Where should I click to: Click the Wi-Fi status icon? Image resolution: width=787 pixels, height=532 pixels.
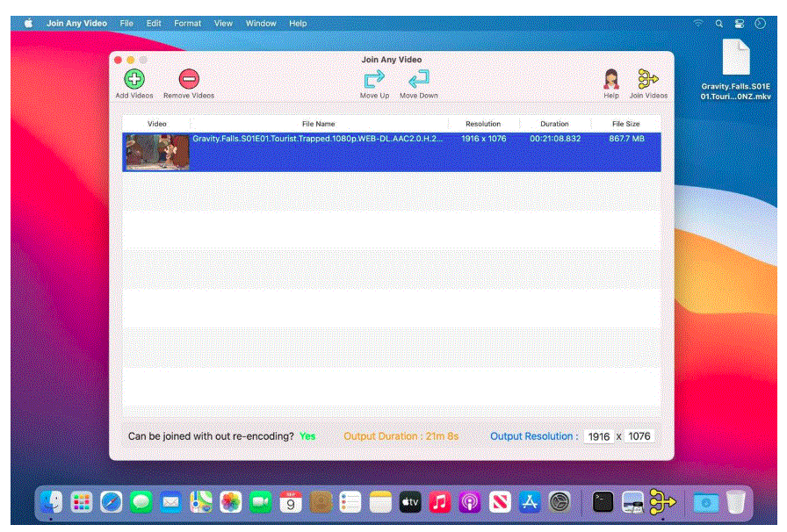(697, 24)
